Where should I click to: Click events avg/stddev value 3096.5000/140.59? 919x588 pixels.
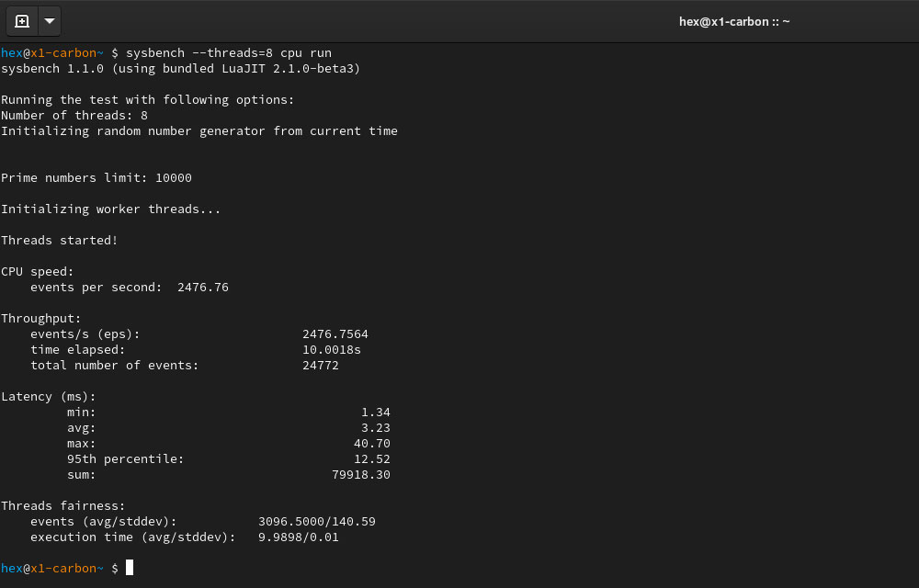tap(316, 522)
